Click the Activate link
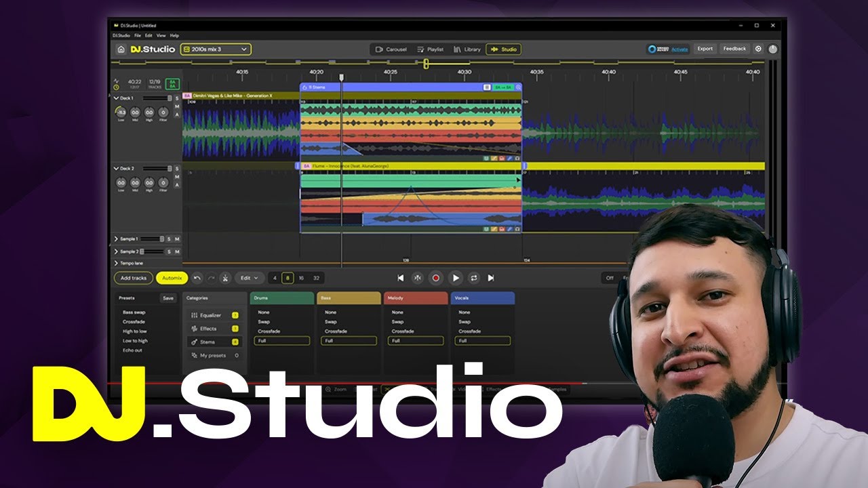 click(679, 49)
